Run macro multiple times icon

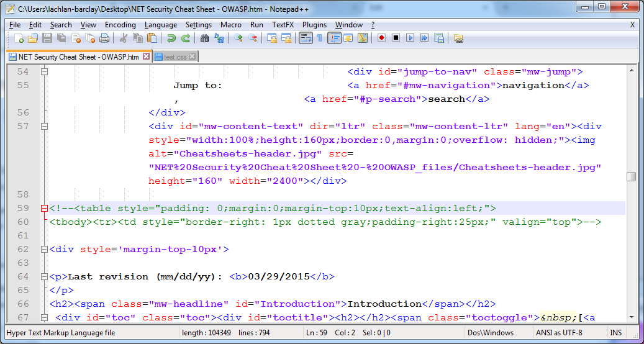424,38
